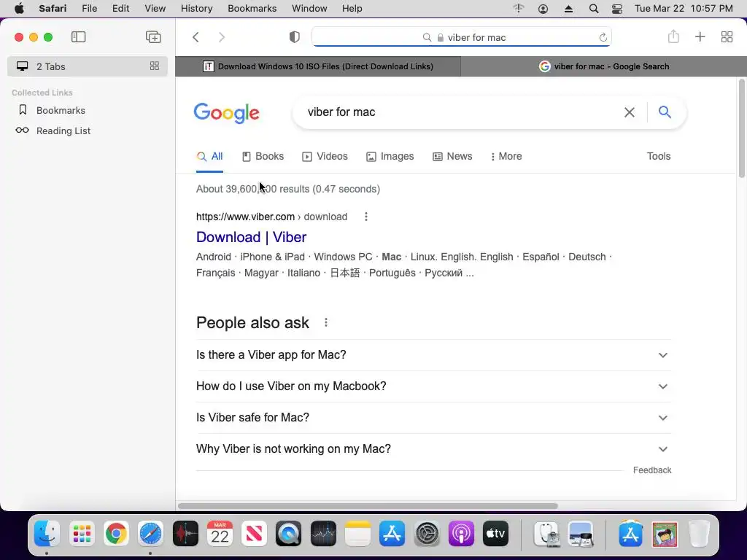This screenshot has width=747, height=560.
Task: Open the More search filters dropdown
Action: pyautogui.click(x=506, y=156)
